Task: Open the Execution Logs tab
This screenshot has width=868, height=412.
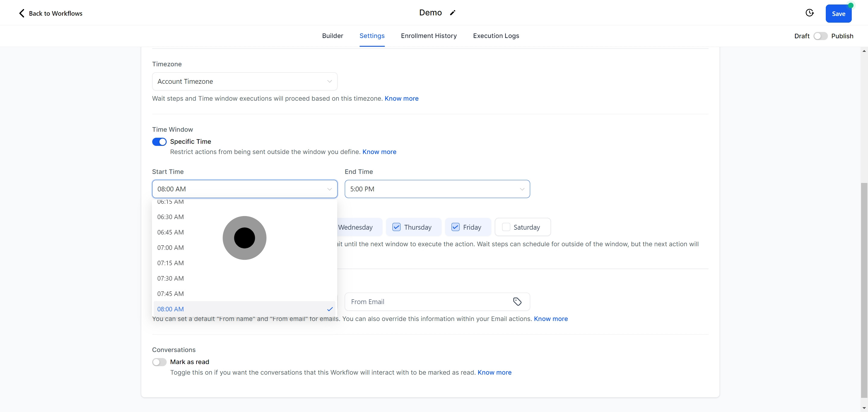Action: pos(496,36)
